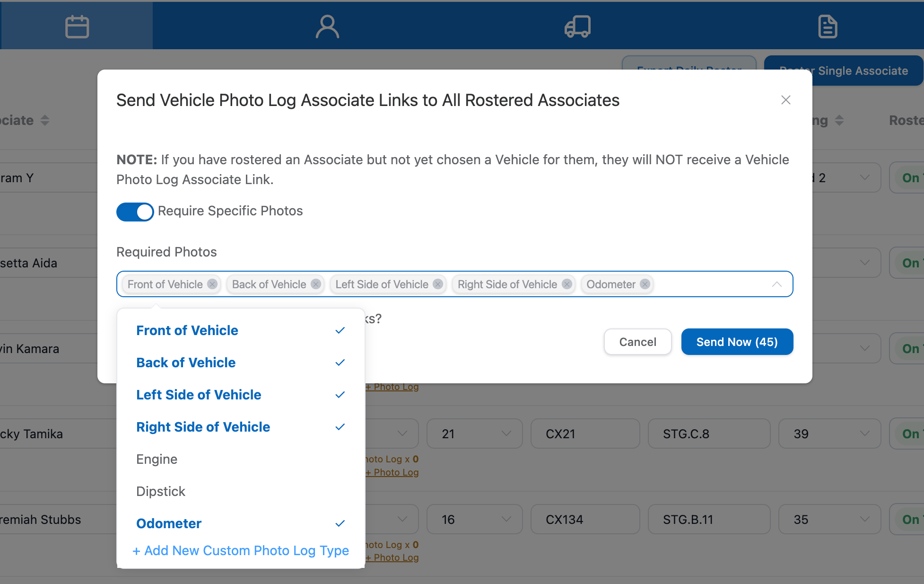The width and height of the screenshot is (924, 584).
Task: Click Add New Custom Photo Log Type
Action: point(241,550)
